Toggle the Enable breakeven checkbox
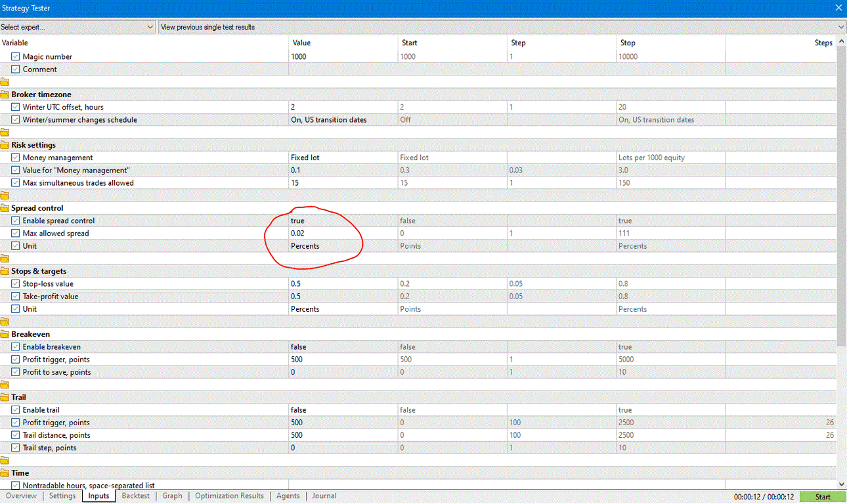 click(x=16, y=346)
